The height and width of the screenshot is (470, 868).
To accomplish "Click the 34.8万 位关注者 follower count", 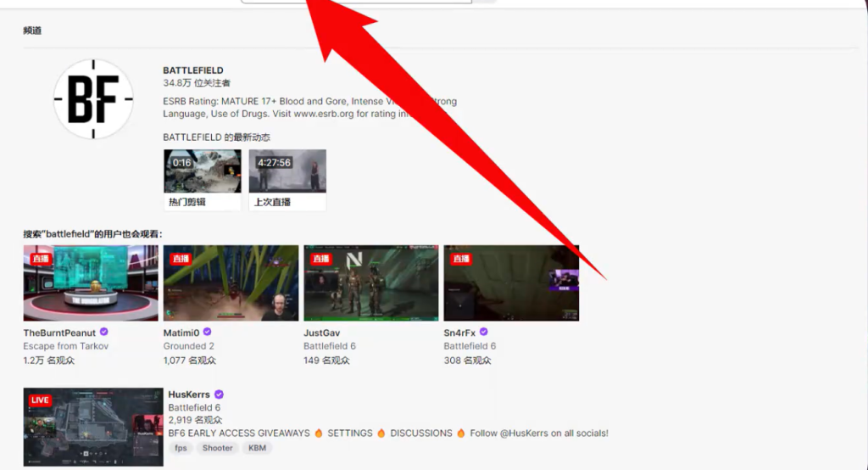I will click(197, 83).
